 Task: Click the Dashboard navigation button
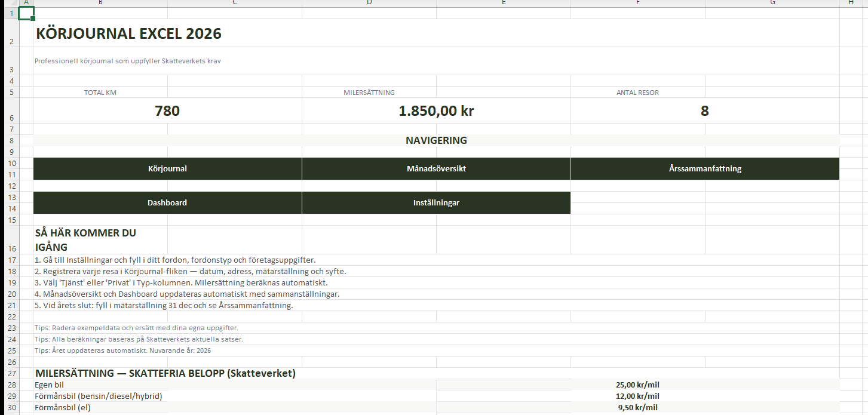coord(167,202)
